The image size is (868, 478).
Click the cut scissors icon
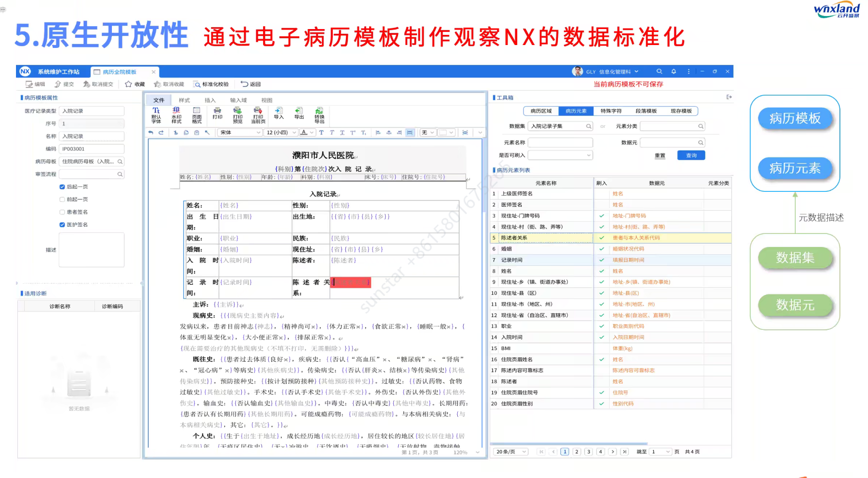175,133
